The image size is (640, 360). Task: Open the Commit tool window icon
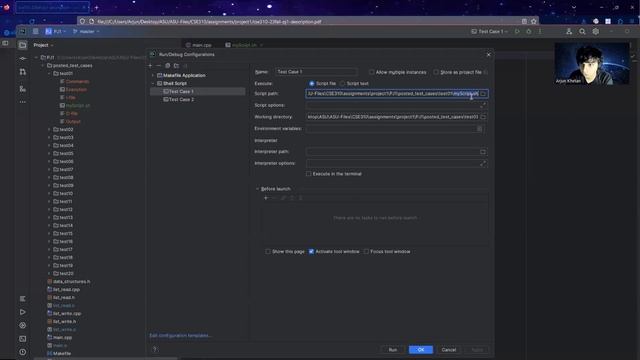(22, 59)
